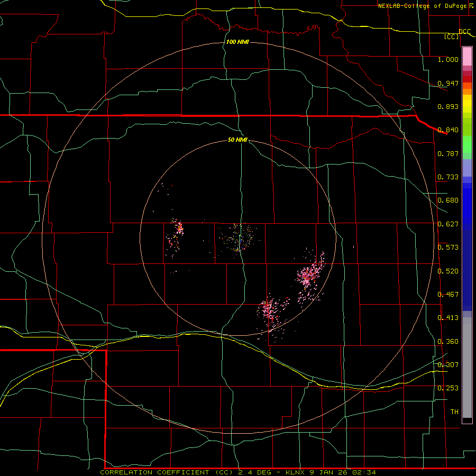Click the 0.253 color scale value

coord(448,388)
